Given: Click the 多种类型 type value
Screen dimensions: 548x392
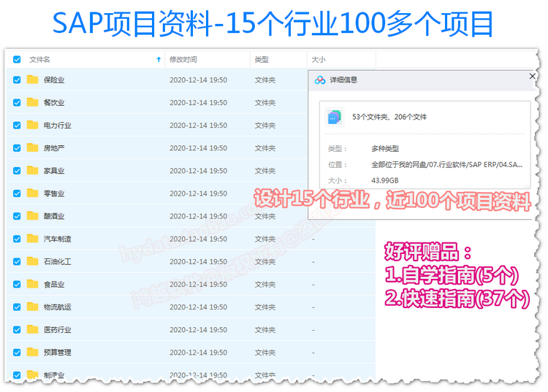Looking at the screenshot, I should coord(385,149).
